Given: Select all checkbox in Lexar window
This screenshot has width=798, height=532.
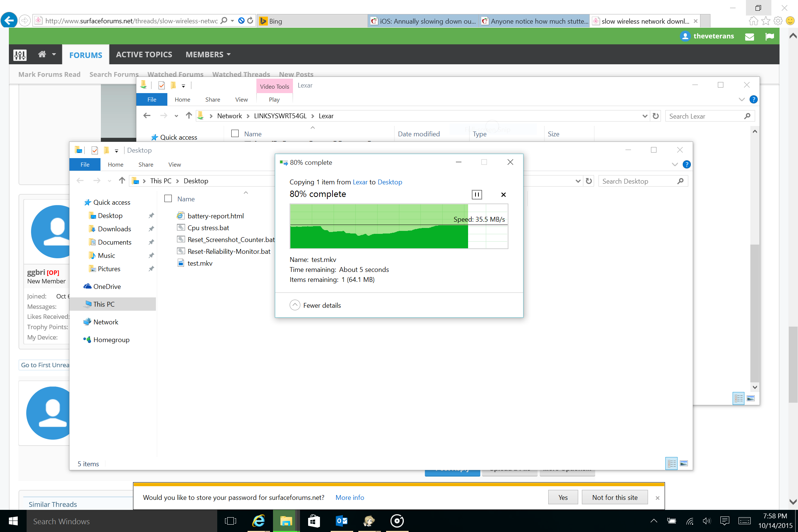Looking at the screenshot, I should (x=235, y=133).
